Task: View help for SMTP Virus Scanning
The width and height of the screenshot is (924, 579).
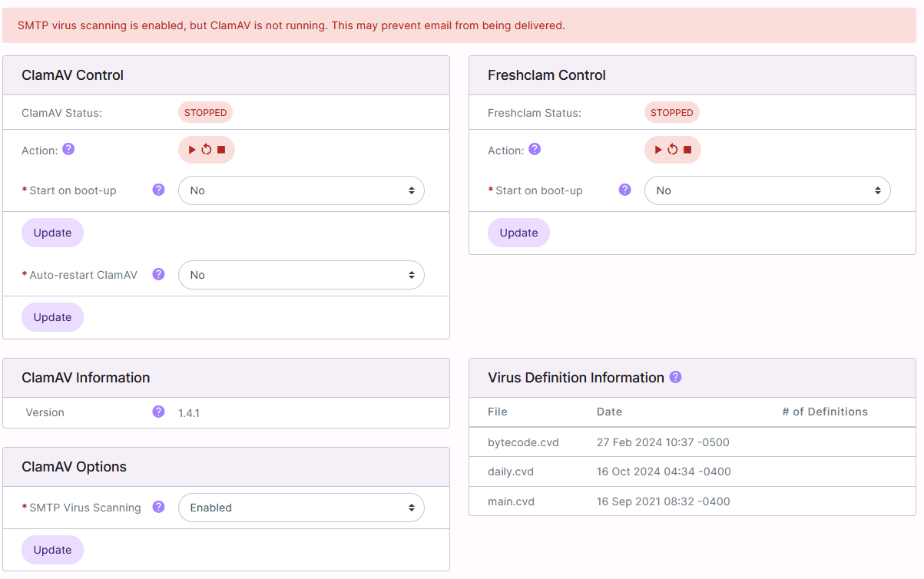Action: click(x=158, y=507)
